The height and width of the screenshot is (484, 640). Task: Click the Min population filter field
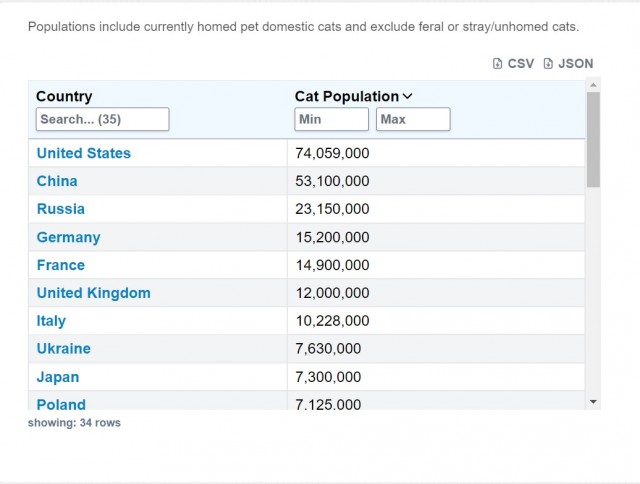pyautogui.click(x=332, y=119)
